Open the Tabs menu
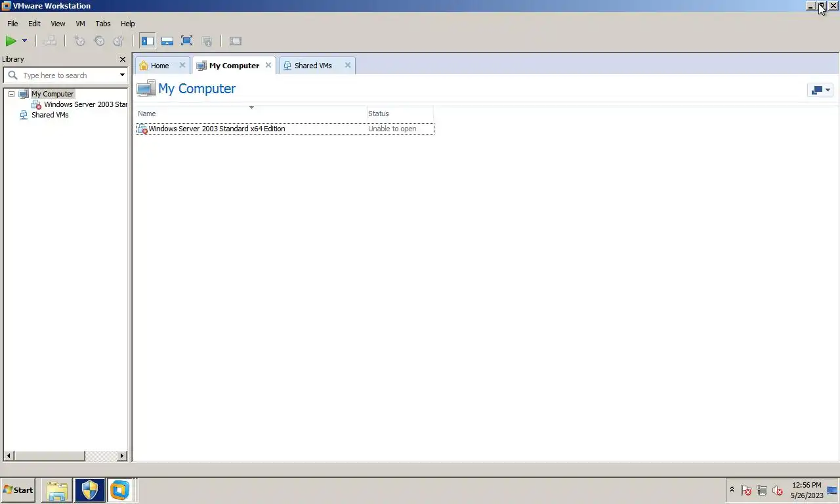The image size is (840, 504). [103, 24]
